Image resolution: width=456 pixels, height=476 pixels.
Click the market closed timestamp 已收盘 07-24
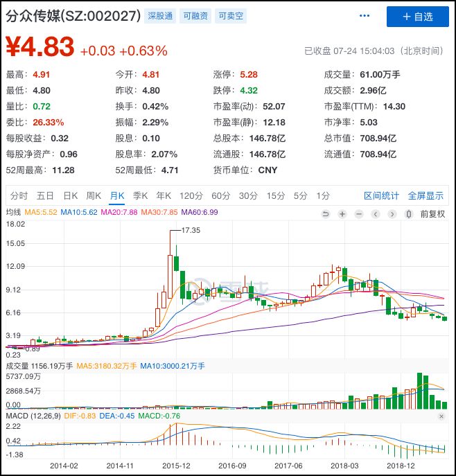374,51
